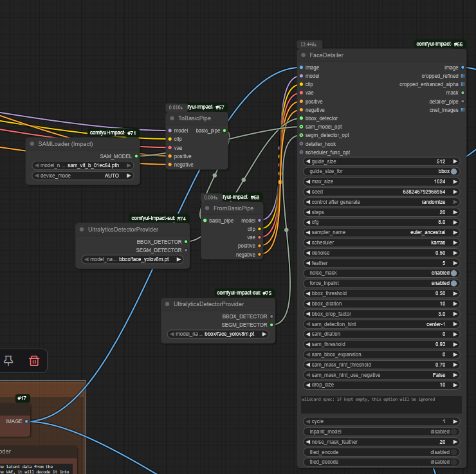
Task: Click the SAM_MODEL output connector on SAMLoader
Action: pos(136,156)
